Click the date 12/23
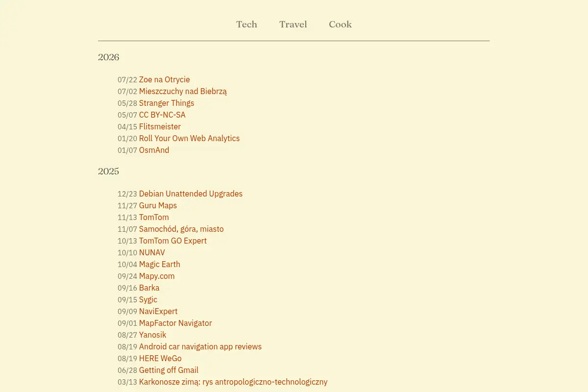This screenshot has height=392, width=588. (127, 194)
